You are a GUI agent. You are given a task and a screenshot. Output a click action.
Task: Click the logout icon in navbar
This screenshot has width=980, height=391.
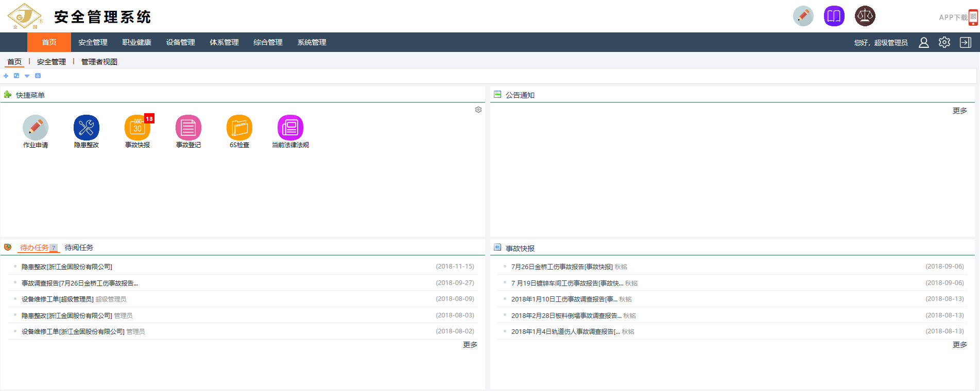(x=965, y=43)
